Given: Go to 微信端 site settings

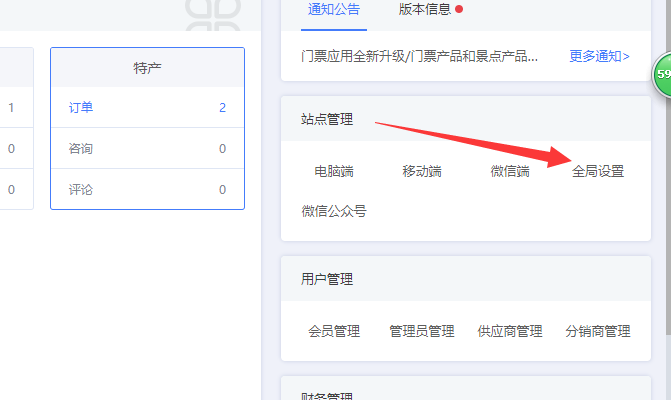Looking at the screenshot, I should pos(510,171).
